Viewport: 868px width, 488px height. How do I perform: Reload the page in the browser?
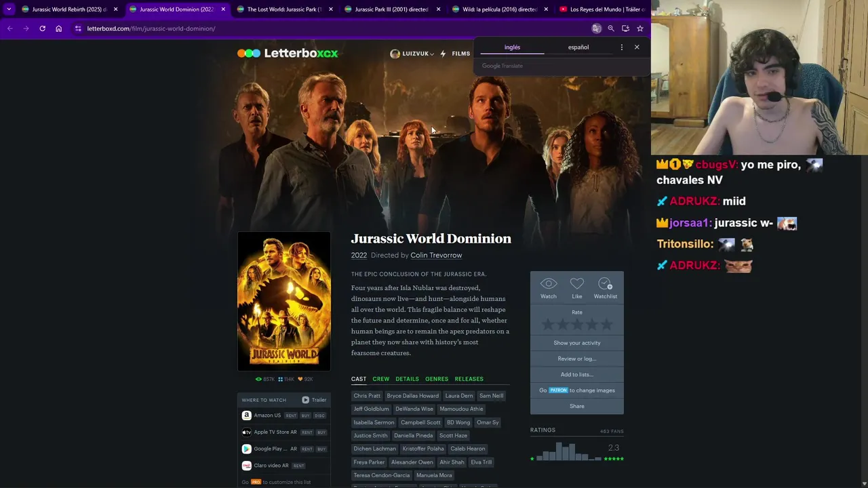(42, 28)
